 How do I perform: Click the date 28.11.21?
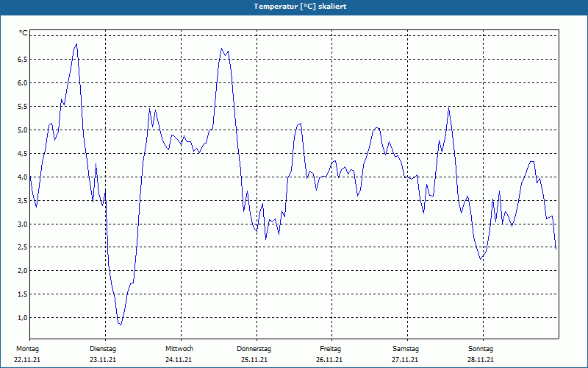tap(481, 360)
